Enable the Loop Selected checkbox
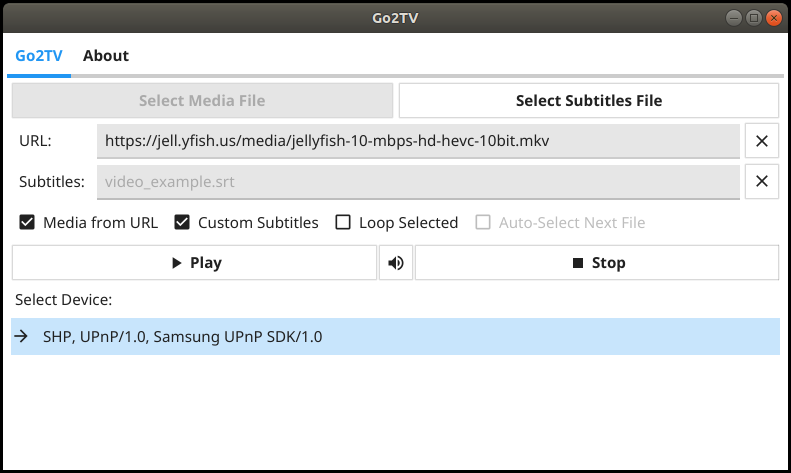 tap(343, 223)
